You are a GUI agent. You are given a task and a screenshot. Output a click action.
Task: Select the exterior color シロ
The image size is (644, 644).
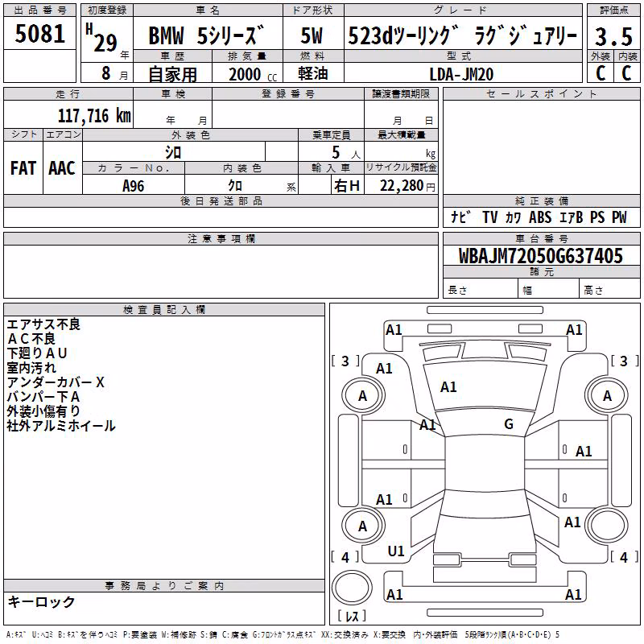point(173,152)
